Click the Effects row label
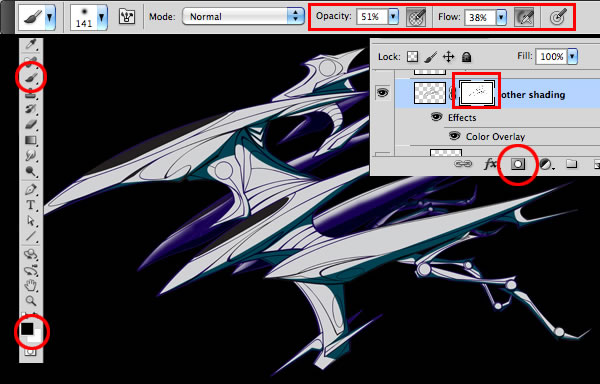The height and width of the screenshot is (384, 600). point(462,118)
